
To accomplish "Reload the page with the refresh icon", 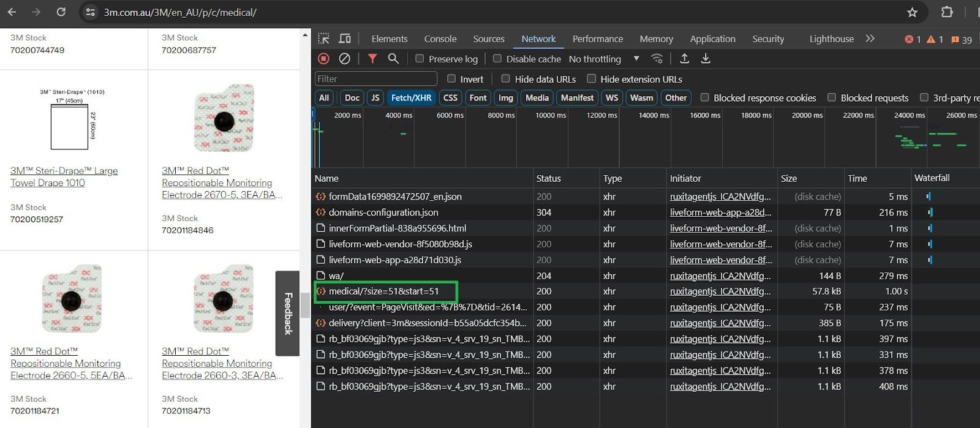I will click(x=61, y=12).
